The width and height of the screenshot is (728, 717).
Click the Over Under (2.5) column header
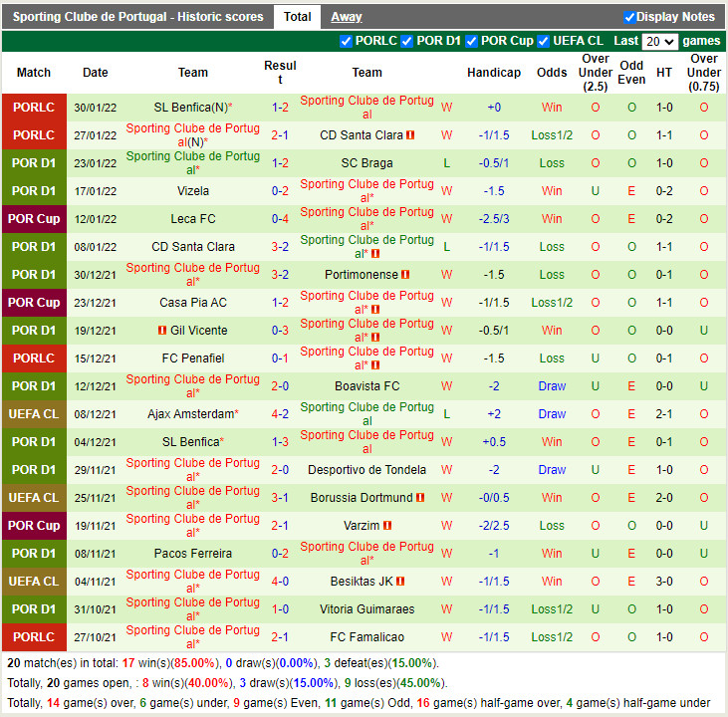coord(596,73)
